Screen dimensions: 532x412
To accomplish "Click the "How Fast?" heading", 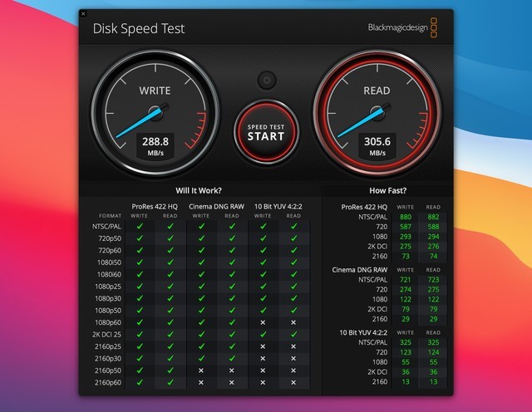I will (x=388, y=190).
